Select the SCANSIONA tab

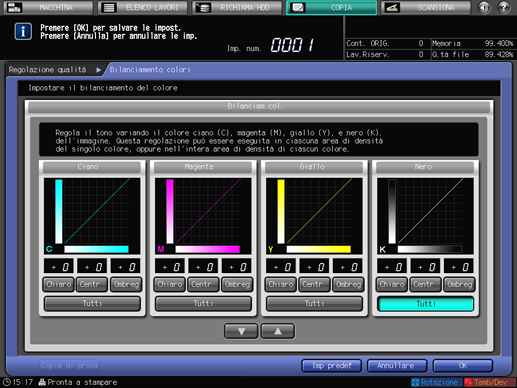[x=426, y=7]
